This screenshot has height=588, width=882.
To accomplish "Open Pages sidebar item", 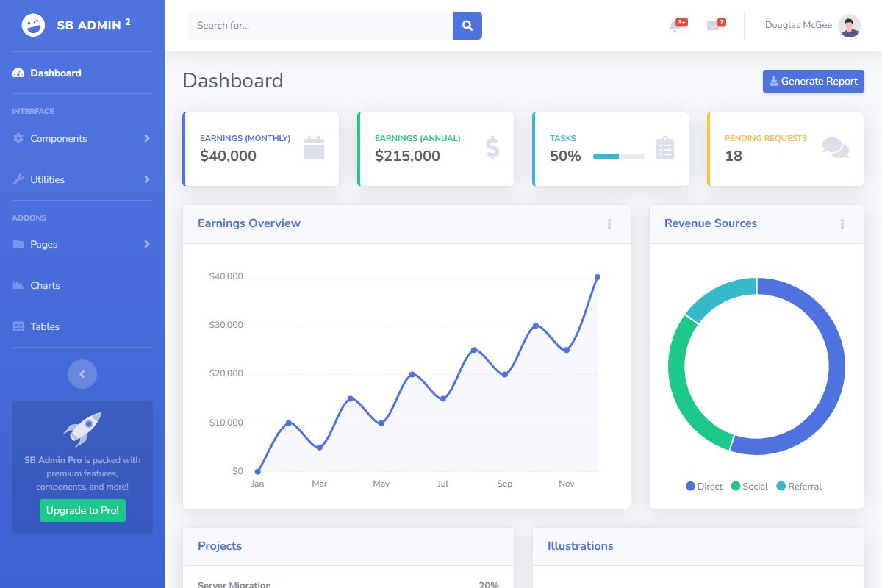I will [82, 244].
